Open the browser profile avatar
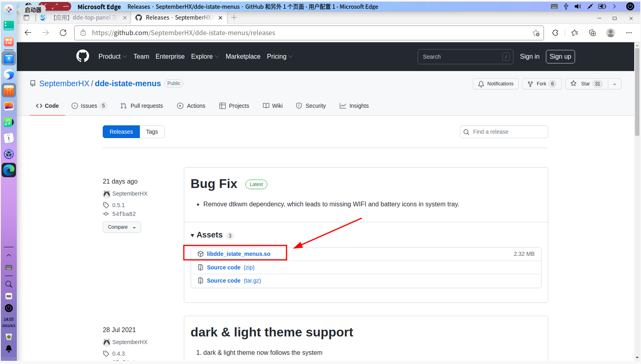This screenshot has width=641, height=364. tap(610, 33)
